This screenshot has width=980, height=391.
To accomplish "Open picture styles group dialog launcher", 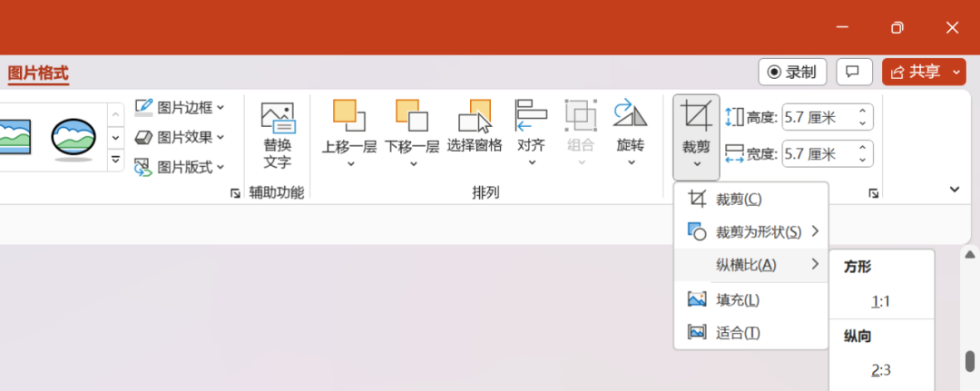I will coord(235,193).
